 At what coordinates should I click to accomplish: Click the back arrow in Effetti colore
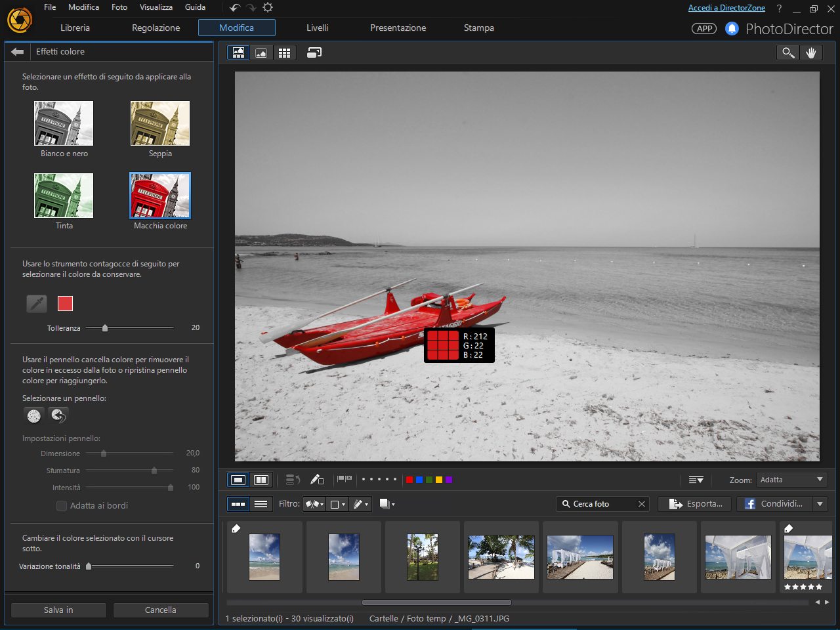tap(18, 52)
